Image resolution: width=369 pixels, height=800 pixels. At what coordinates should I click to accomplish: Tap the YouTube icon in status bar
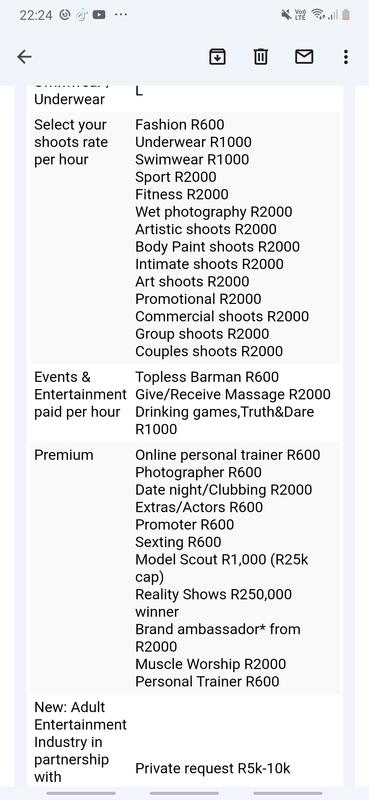99,15
